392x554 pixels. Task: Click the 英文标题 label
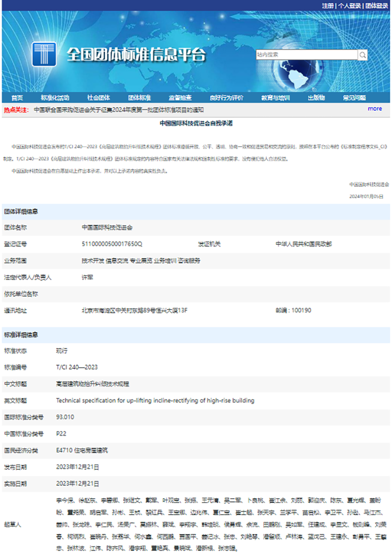click(15, 401)
